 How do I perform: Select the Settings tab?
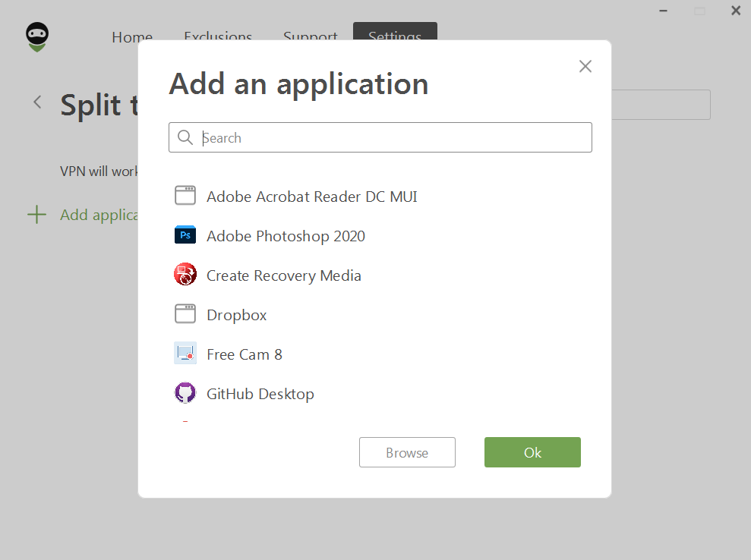pyautogui.click(x=395, y=32)
